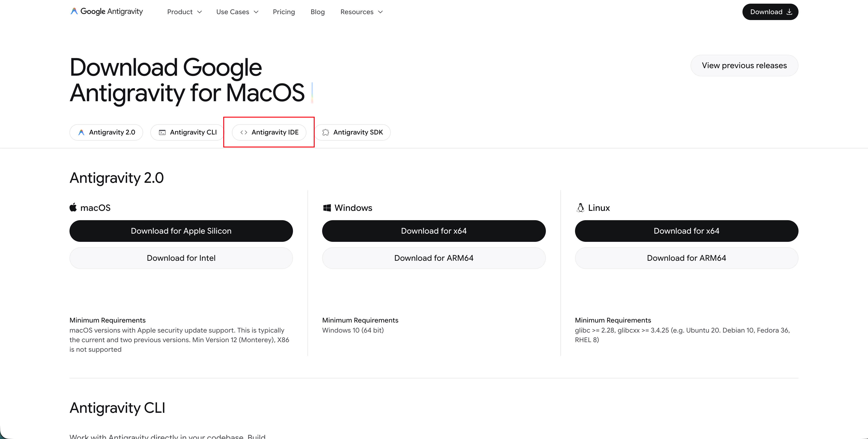The width and height of the screenshot is (868, 439).
Task: Jump to the Antigravity 2.0 section
Action: pyautogui.click(x=106, y=132)
